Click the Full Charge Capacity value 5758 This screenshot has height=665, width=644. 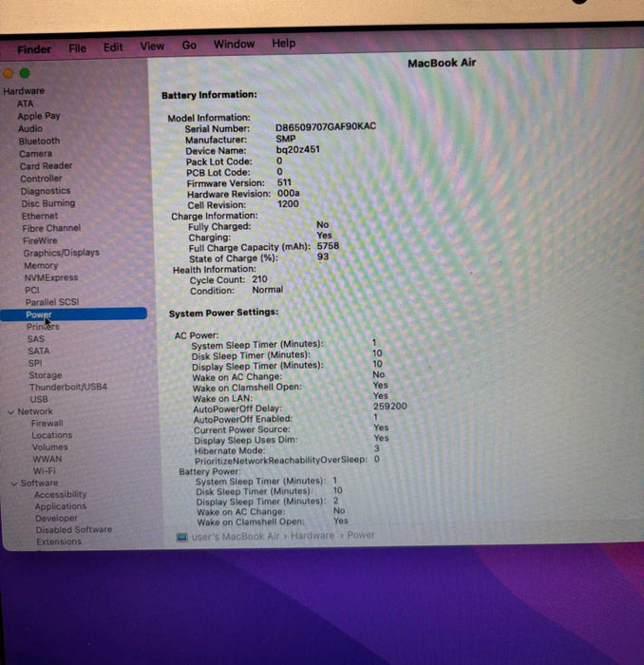[328, 246]
